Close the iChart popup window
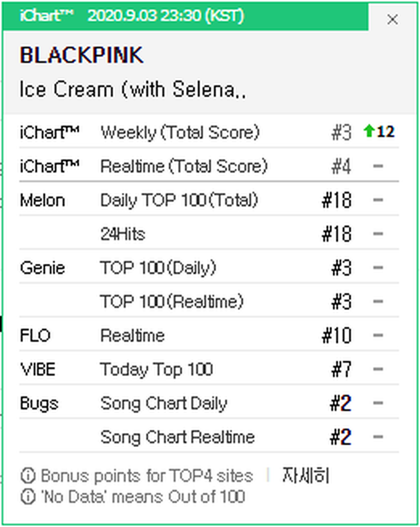Screen dimensions: 420x527 pos(392,20)
